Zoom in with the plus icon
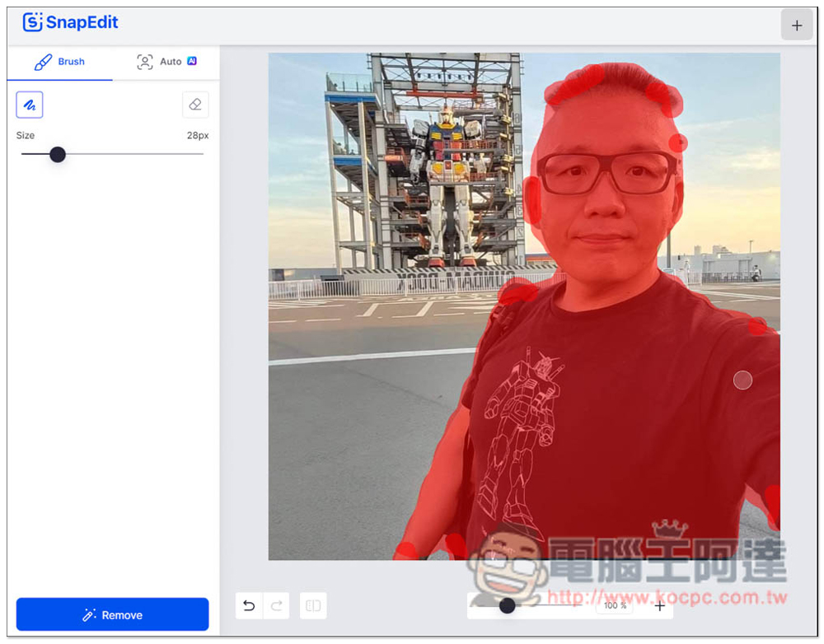 click(x=659, y=605)
